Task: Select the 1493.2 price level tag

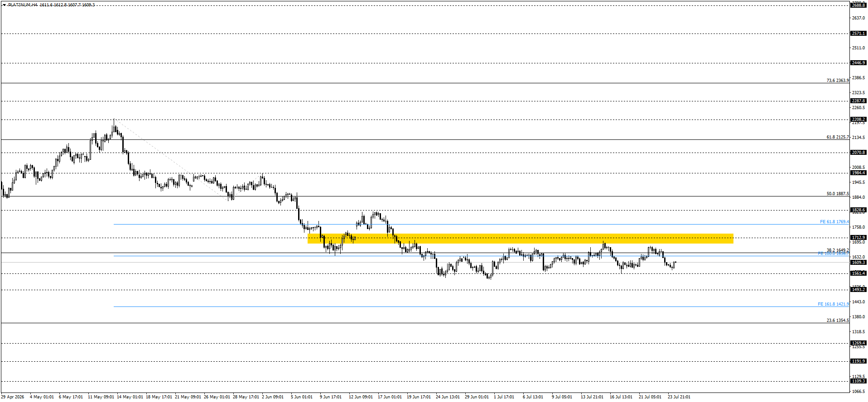Action: point(858,290)
